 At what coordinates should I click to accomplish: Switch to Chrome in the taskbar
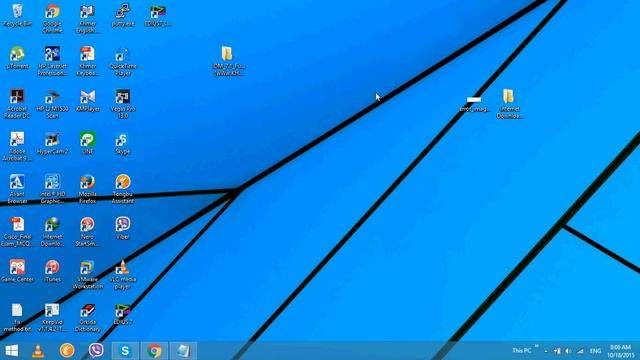click(x=154, y=351)
